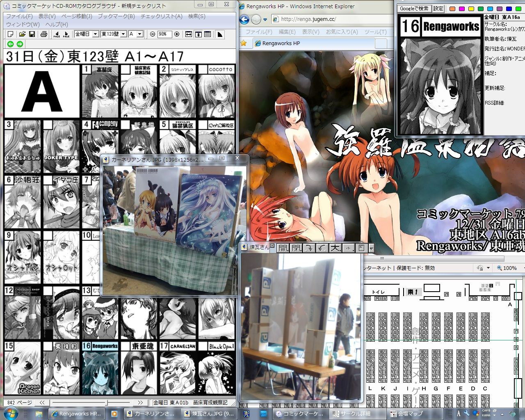Image resolution: width=525 pixels, height=420 pixels.
Task: Expand the 煉瓦さん viewer toolbar options arrow
Action: [371, 248]
